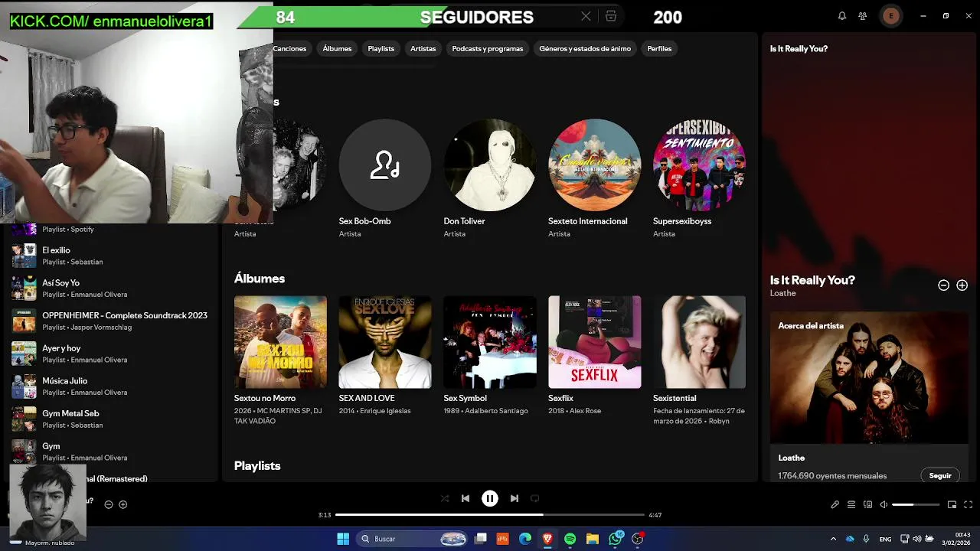Open the Así Soy Yo playlist

tap(110, 289)
